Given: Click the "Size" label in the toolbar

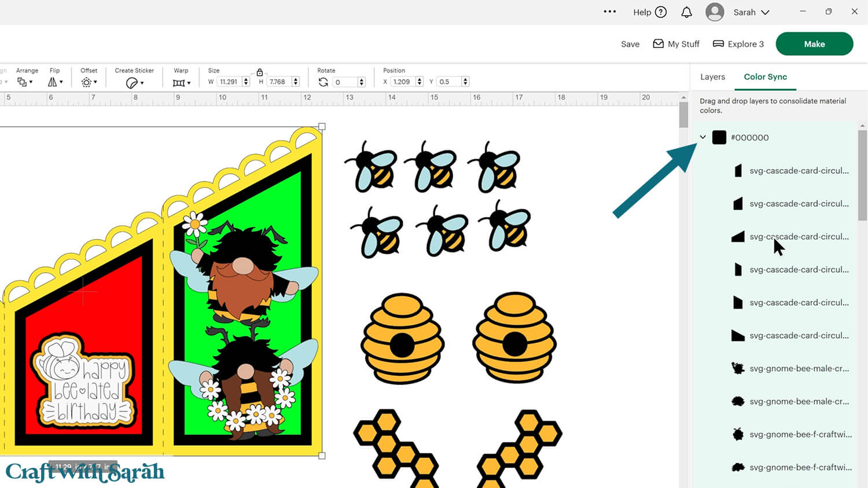Looking at the screenshot, I should [x=214, y=71].
